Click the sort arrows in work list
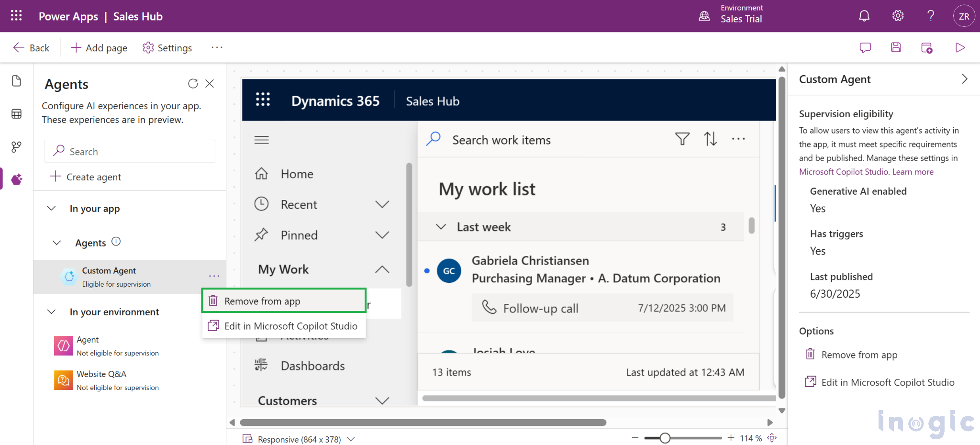980x445 pixels. pos(710,139)
